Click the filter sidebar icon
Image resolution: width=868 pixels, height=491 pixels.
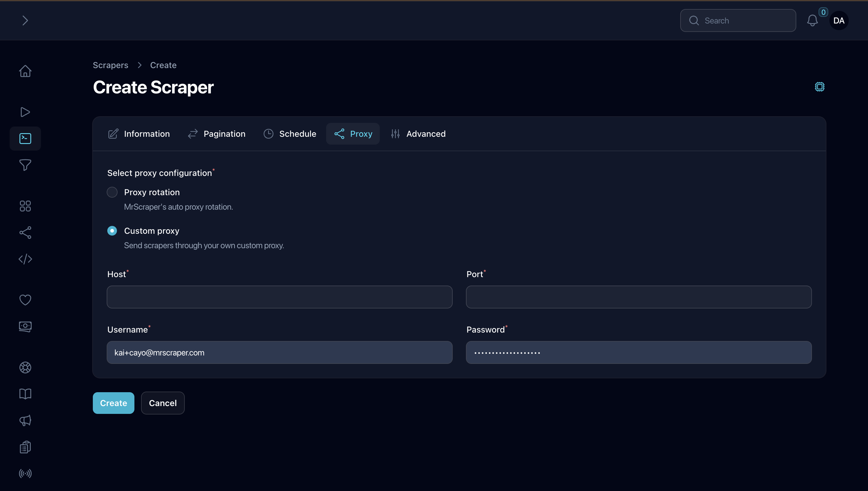[25, 165]
